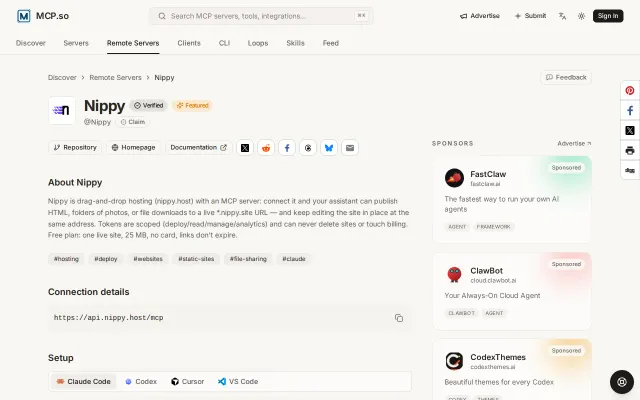Select the VS Code setup tab
This screenshot has width=640, height=400.
238,382
